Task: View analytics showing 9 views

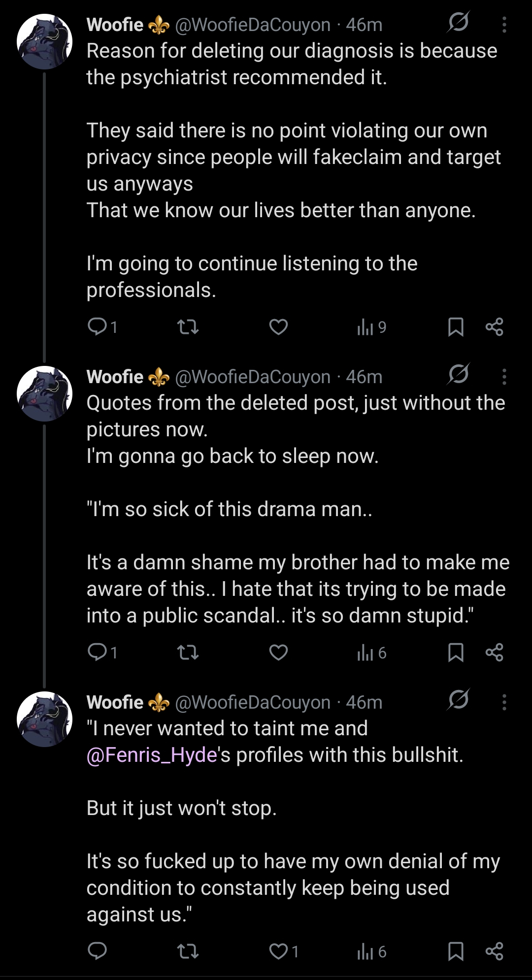Action: point(371,327)
